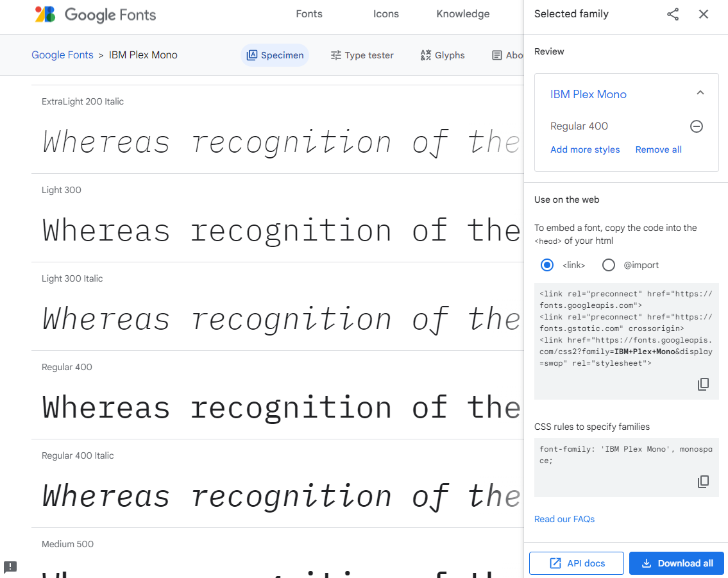728x578 pixels.
Task: Switch to the Type tester tab
Action: tap(362, 55)
